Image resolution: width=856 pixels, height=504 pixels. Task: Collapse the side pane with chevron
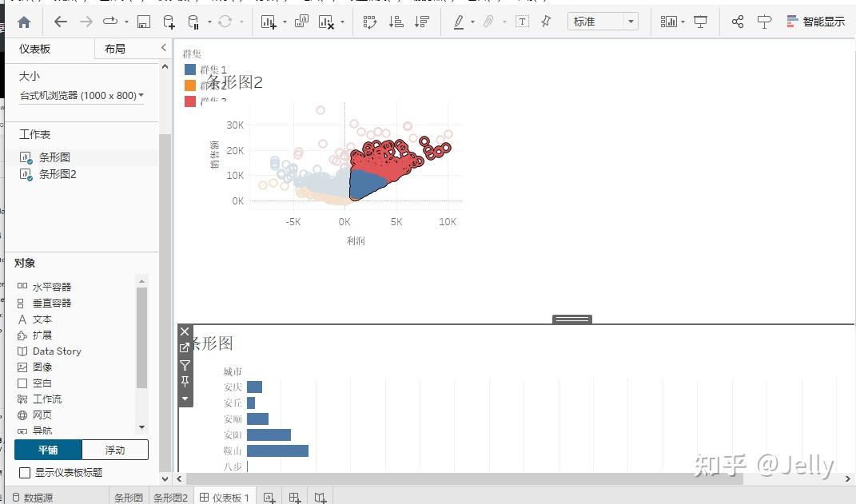(163, 48)
